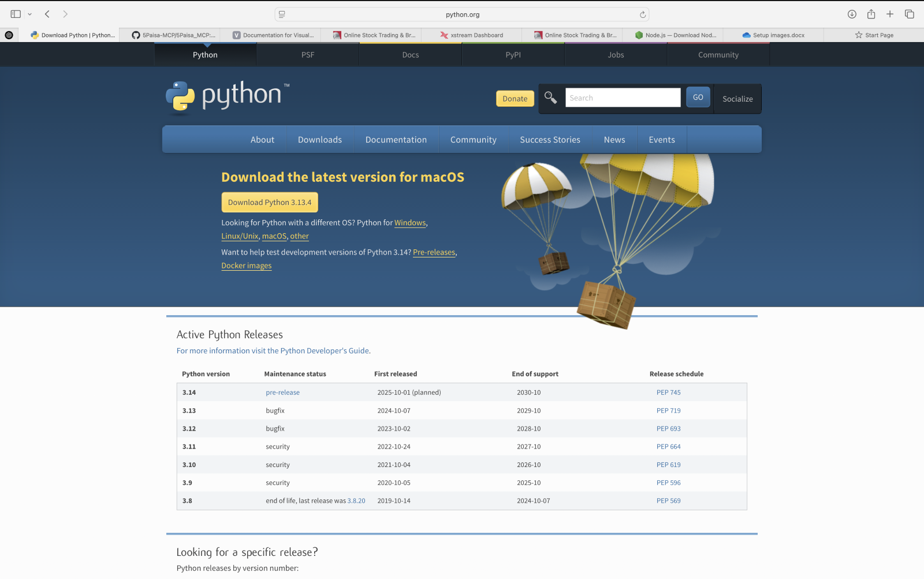Open PEP 719 release schedule
Image resolution: width=924 pixels, height=579 pixels.
tap(669, 411)
